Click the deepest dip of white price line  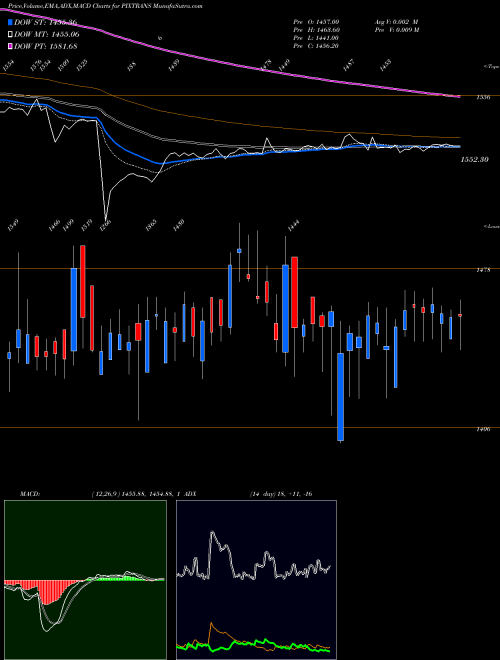[x=105, y=219]
